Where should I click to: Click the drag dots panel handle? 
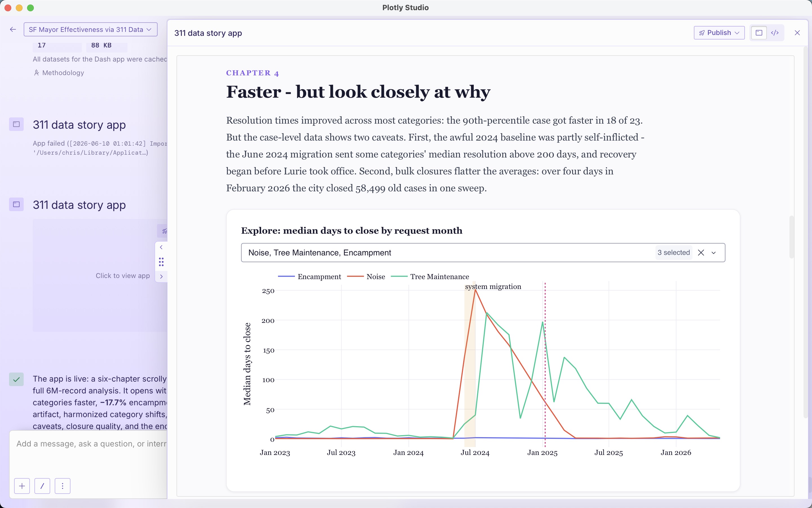click(x=161, y=262)
